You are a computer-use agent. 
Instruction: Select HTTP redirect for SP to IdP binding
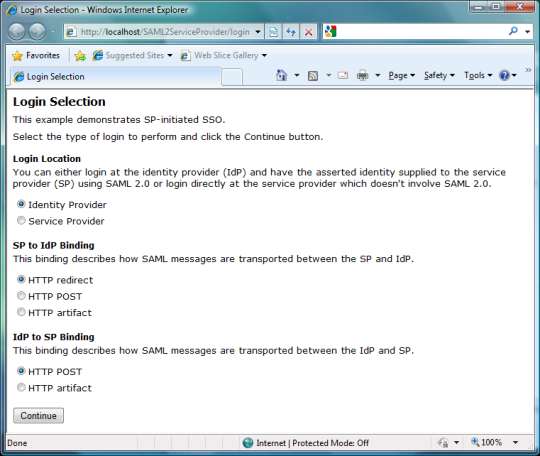[21, 279]
